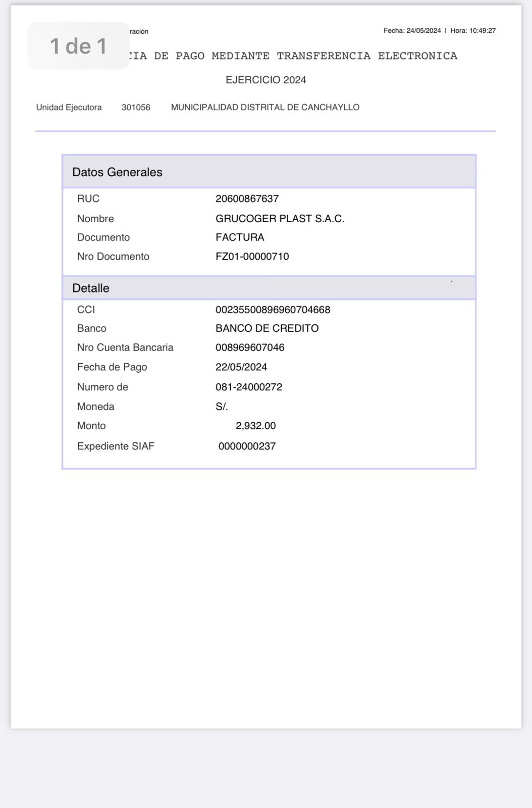Click the Datos Generales section header
Image resolution: width=532 pixels, height=808 pixels.
pyautogui.click(x=117, y=172)
